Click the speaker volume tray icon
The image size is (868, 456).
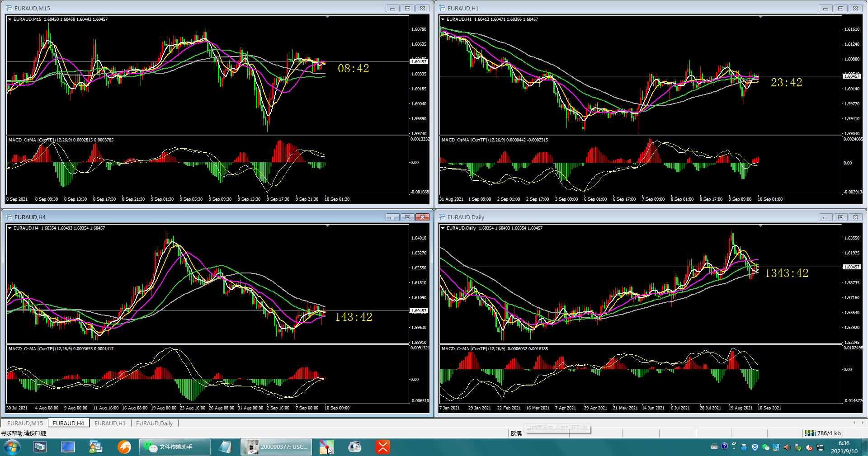(787, 447)
